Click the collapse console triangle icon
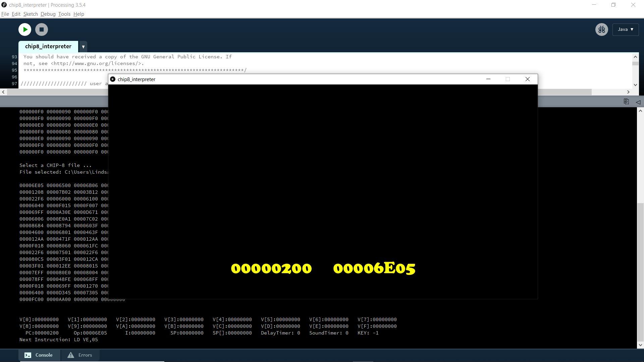Image resolution: width=644 pixels, height=362 pixels. click(x=638, y=102)
